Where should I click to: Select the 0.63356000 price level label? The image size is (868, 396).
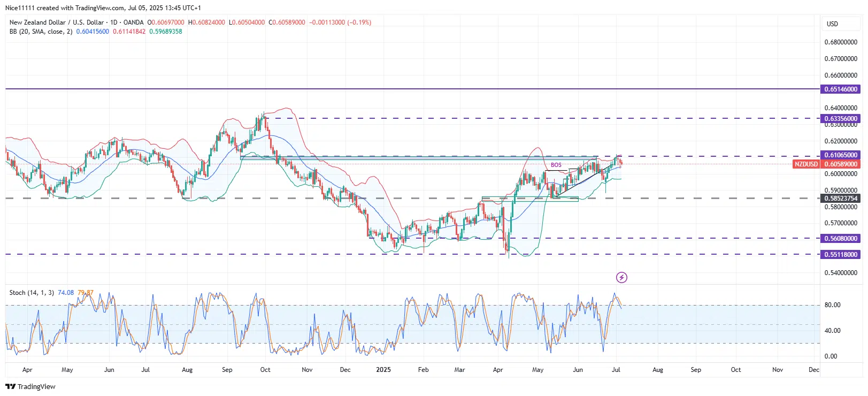pos(841,119)
